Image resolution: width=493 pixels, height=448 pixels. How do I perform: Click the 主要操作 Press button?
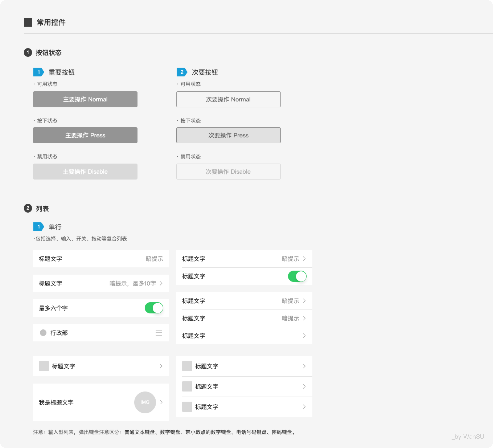[x=85, y=135]
